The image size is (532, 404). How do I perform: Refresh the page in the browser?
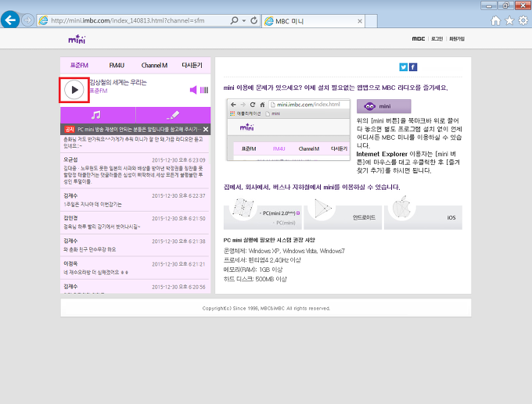pyautogui.click(x=253, y=20)
